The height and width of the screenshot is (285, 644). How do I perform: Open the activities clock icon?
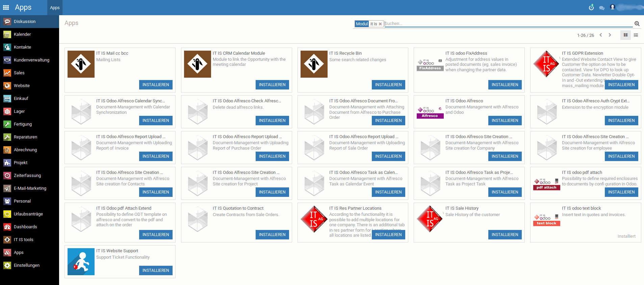591,7
